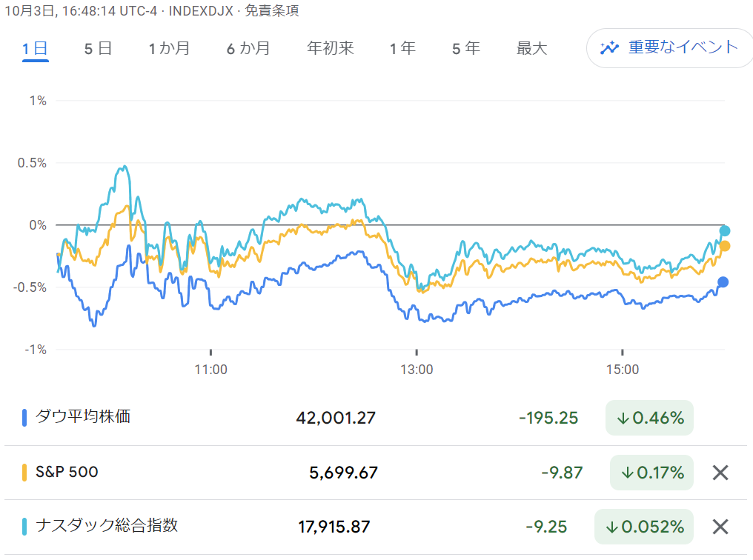This screenshot has height=560, width=753.
Task: Click the ↓0.46% change badge
Action: (649, 418)
